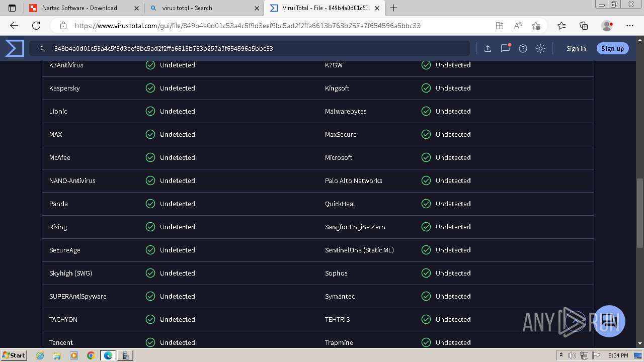The image size is (644, 362).
Task: Open a new browser tab
Action: (394, 8)
